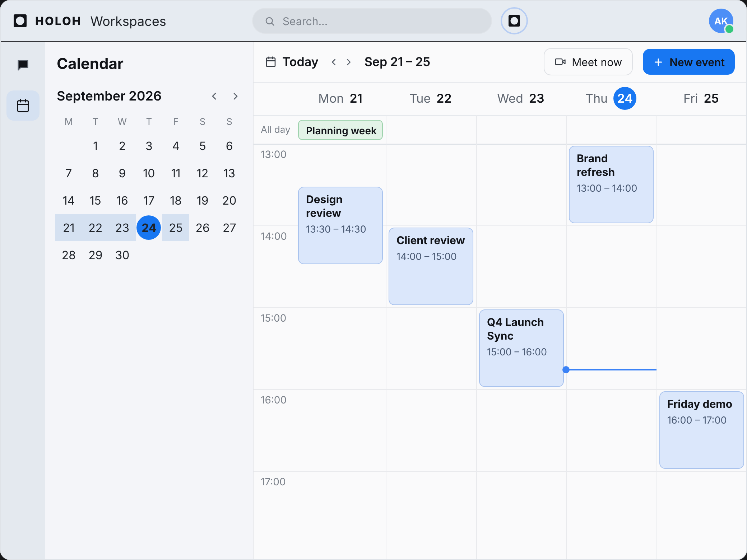Open the Planning week all-day event

[x=340, y=130]
